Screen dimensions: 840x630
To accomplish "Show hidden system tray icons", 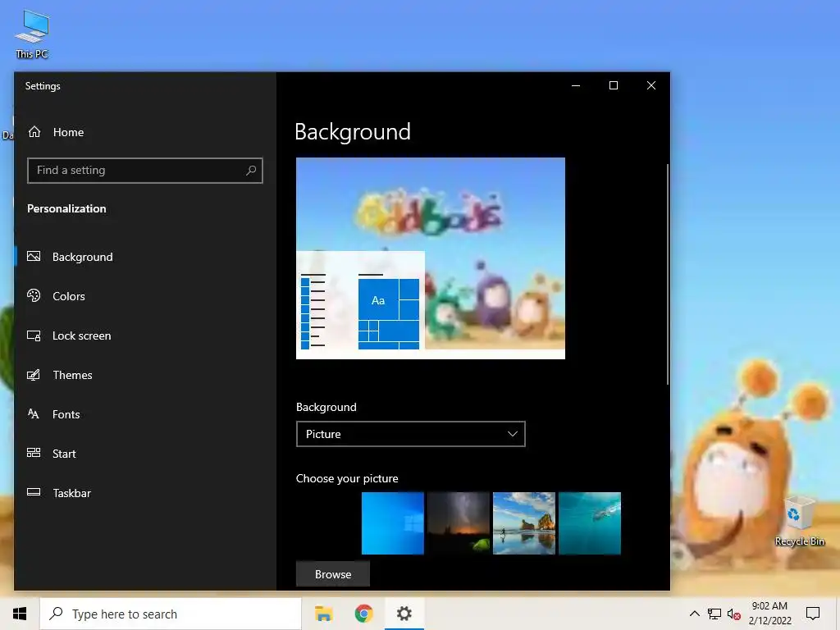I will 694,614.
